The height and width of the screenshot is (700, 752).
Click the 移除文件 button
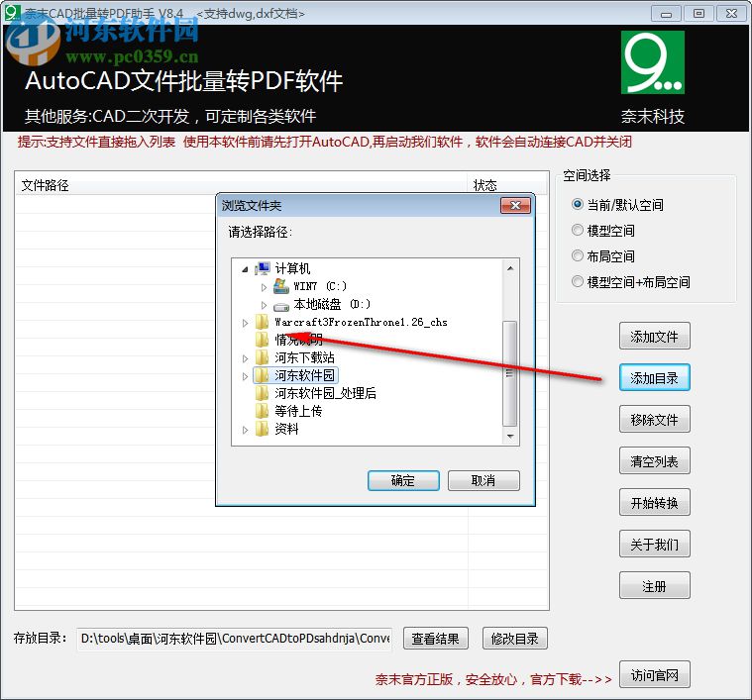pyautogui.click(x=654, y=419)
